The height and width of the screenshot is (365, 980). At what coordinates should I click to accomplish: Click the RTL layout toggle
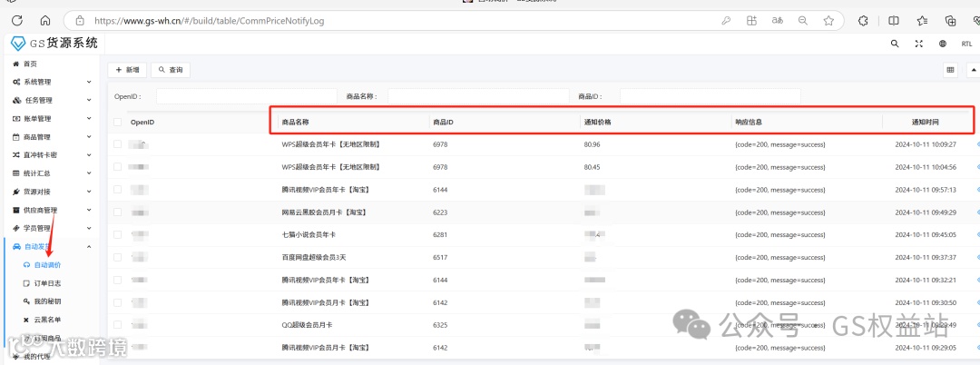click(x=966, y=44)
